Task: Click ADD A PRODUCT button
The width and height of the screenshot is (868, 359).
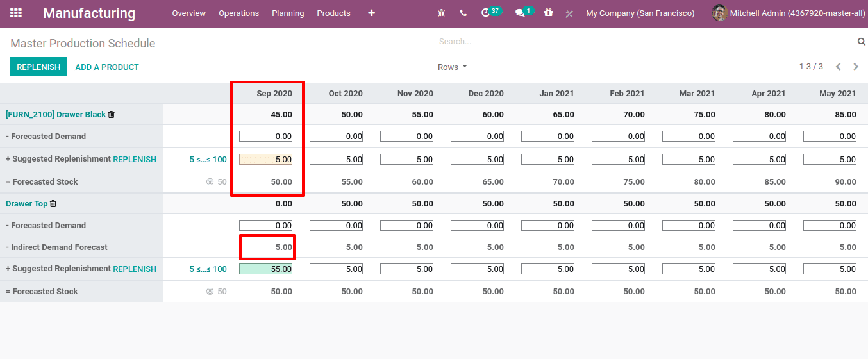Action: (107, 67)
